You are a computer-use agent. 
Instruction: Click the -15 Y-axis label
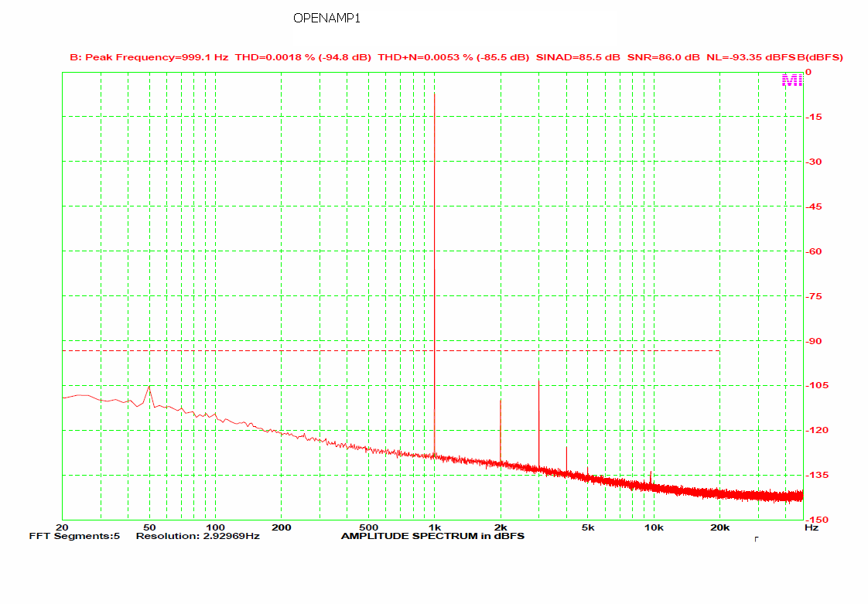tap(813, 117)
